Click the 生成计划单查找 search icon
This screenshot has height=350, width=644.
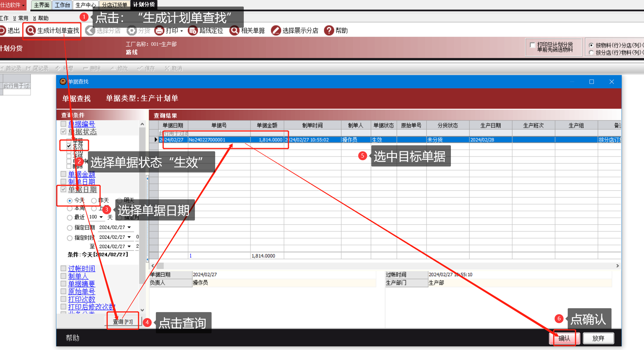pyautogui.click(x=30, y=30)
